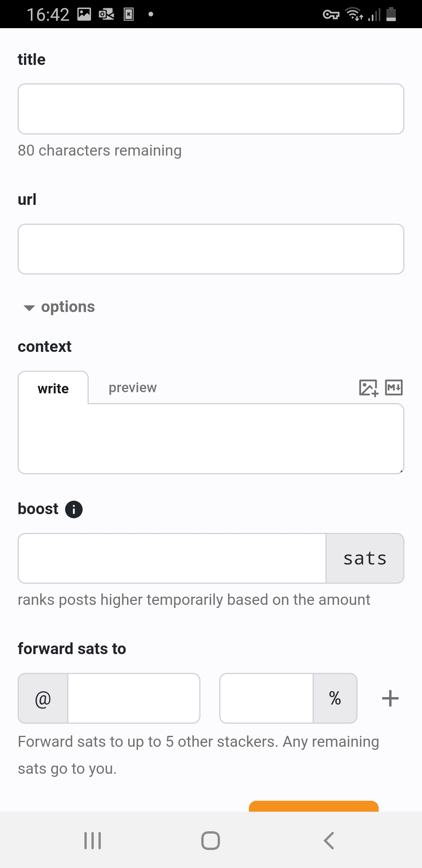Tap the Android back navigation icon

click(x=329, y=840)
